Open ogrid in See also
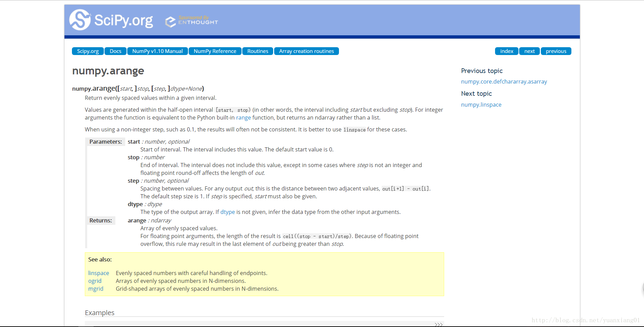 pos(95,281)
